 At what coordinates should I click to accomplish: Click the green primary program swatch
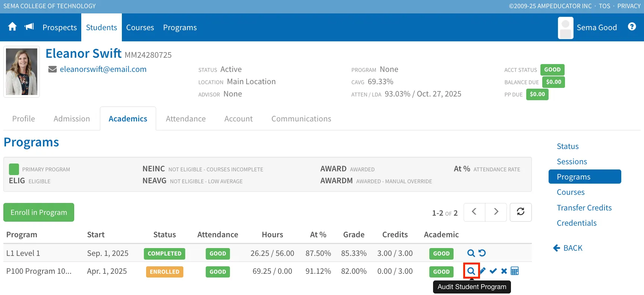click(x=14, y=169)
